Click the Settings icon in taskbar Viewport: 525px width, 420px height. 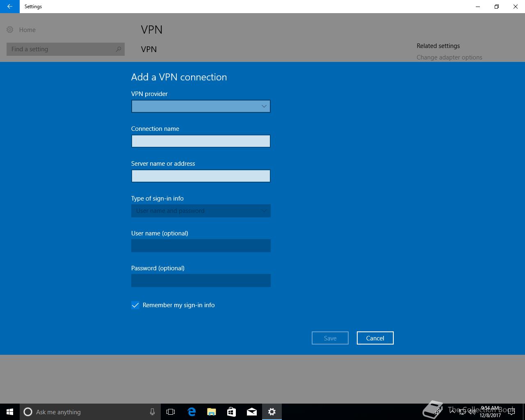(272, 412)
